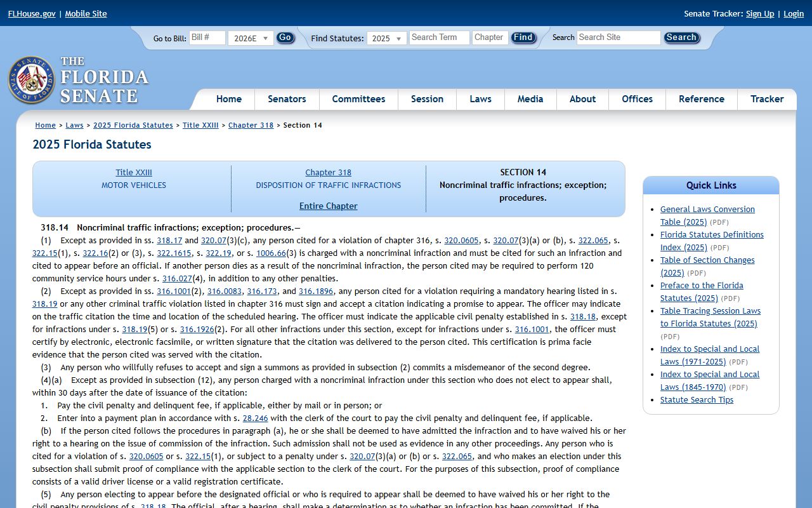Open Florida Statutes Definitions Index (2025)
Viewport: 812px width, 508px height.
pos(712,241)
